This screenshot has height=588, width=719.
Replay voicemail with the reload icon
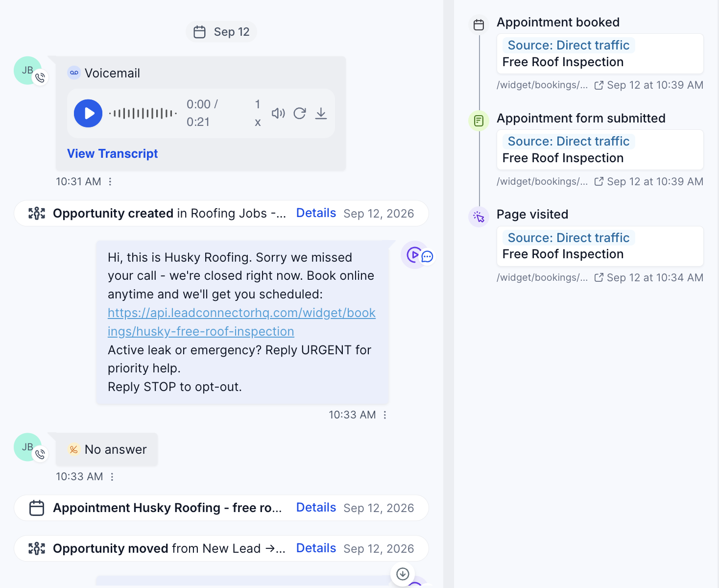300,113
